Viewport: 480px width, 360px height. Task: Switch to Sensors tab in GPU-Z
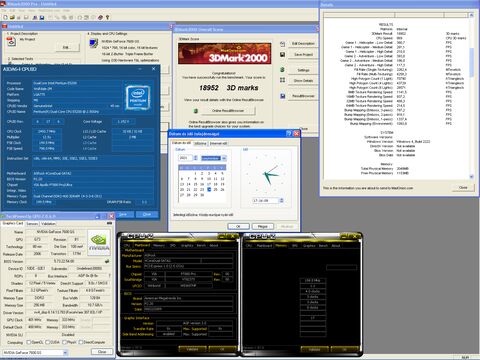pyautogui.click(x=32, y=224)
